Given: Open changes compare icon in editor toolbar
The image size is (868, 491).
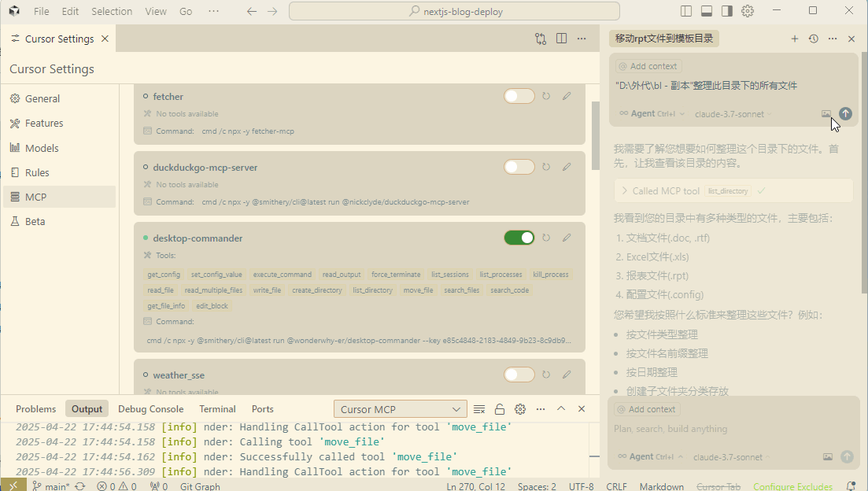Looking at the screenshot, I should click(541, 39).
